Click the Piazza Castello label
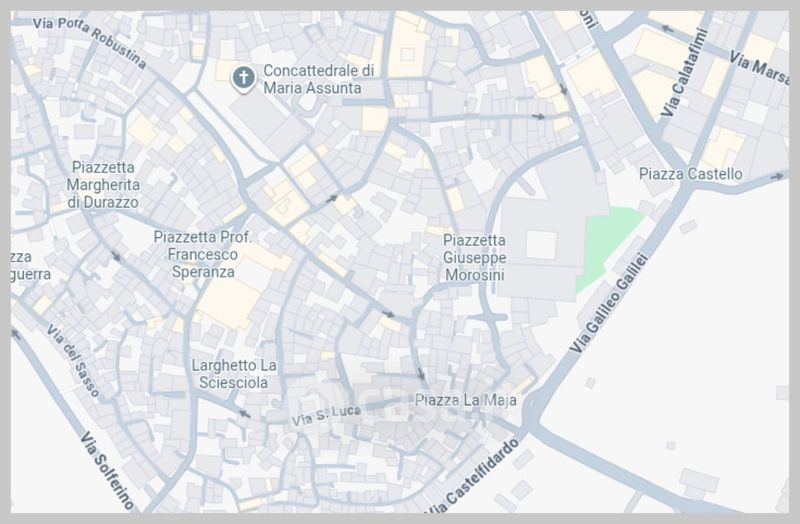Image resolution: width=800 pixels, height=524 pixels. (690, 174)
